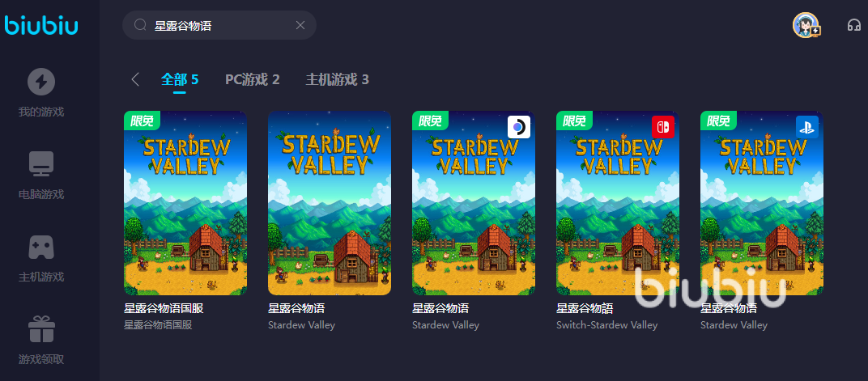
Task: Click the headset customer support icon
Action: 853,25
